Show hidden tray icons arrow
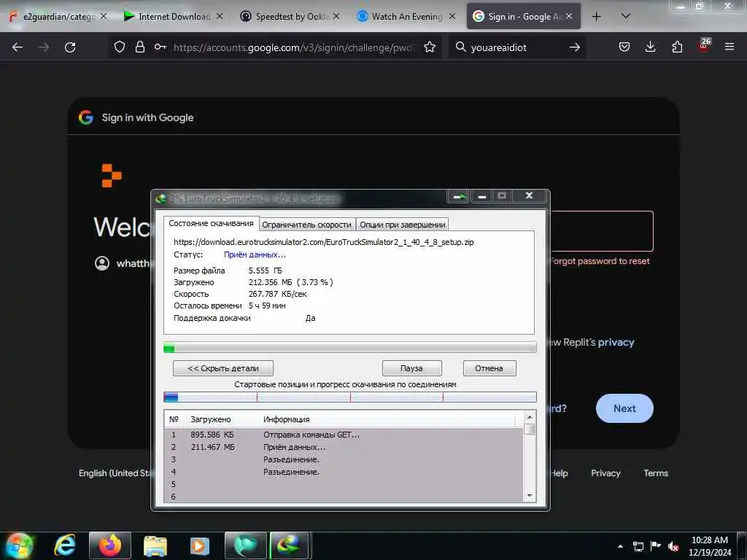The height and width of the screenshot is (560, 747). (620, 546)
